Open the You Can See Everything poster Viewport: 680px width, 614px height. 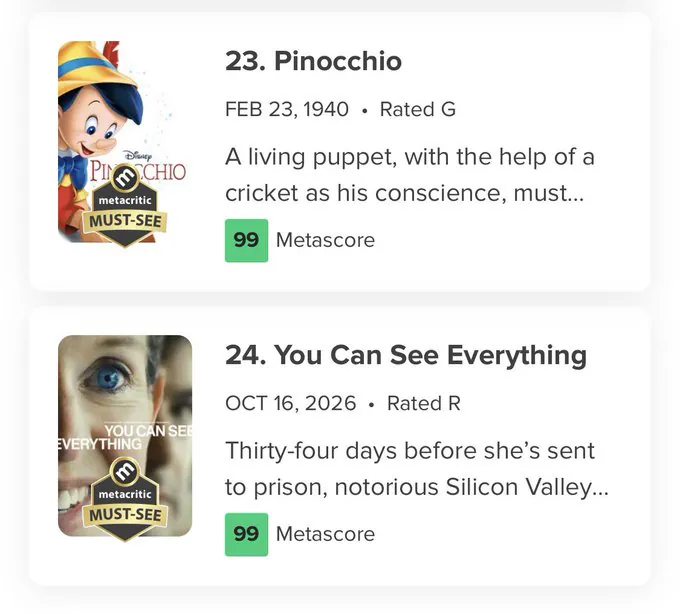[125, 435]
